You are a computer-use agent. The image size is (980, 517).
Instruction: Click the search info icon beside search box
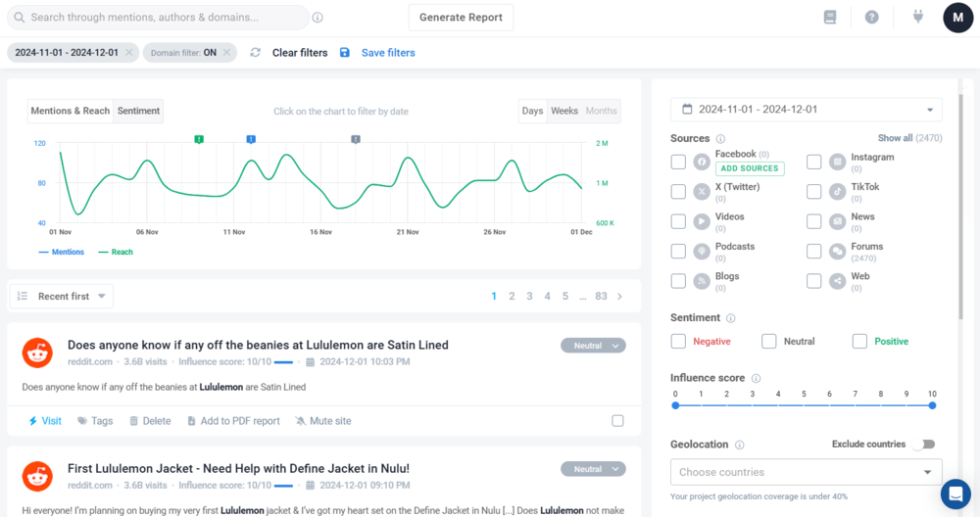pyautogui.click(x=318, y=18)
